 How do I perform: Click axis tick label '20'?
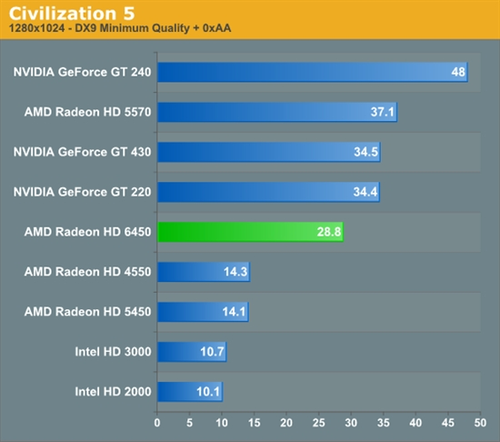pos(286,423)
